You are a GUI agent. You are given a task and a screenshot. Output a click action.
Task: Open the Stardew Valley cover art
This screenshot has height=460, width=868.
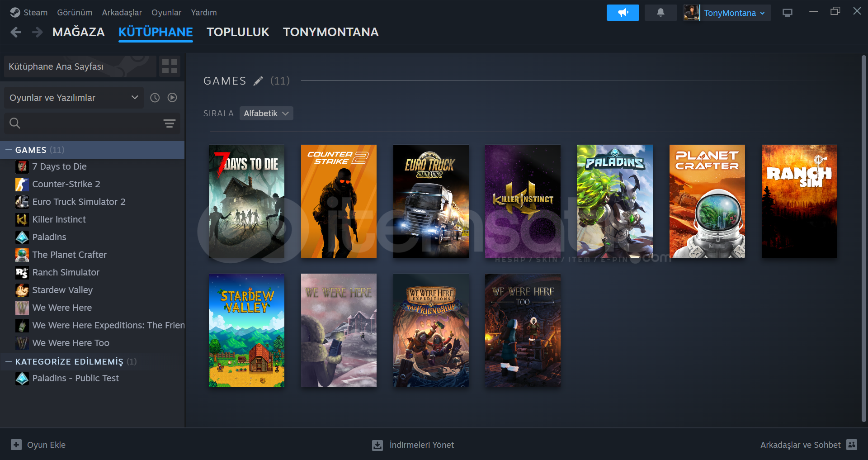point(246,330)
